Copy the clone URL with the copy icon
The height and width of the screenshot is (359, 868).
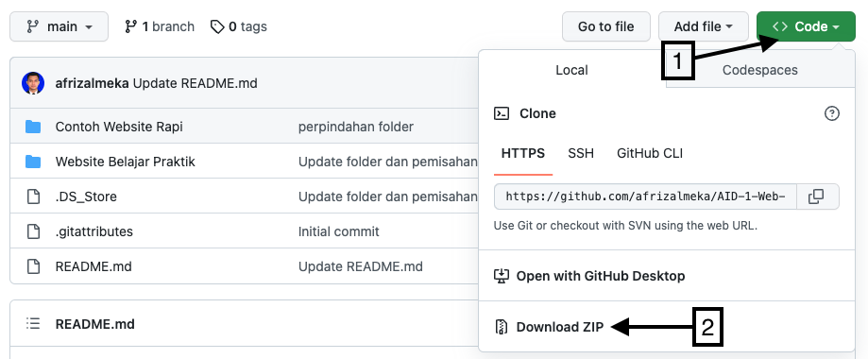tap(816, 197)
